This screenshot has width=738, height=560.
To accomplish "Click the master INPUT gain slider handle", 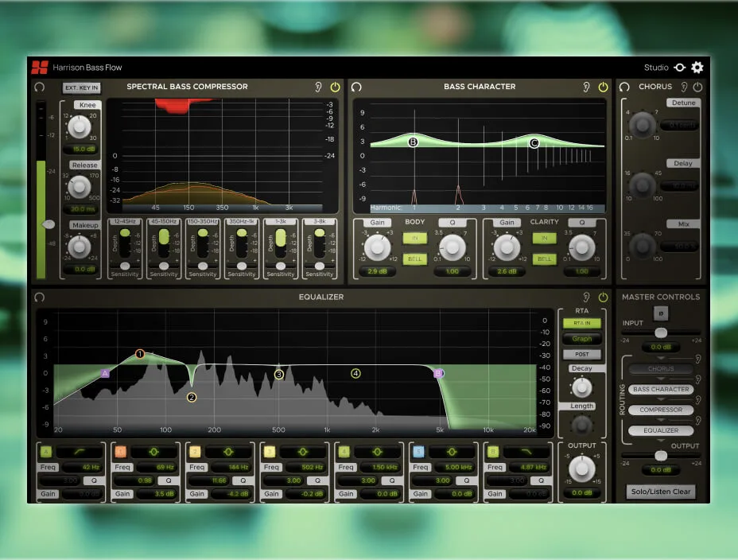I will pyautogui.click(x=661, y=332).
